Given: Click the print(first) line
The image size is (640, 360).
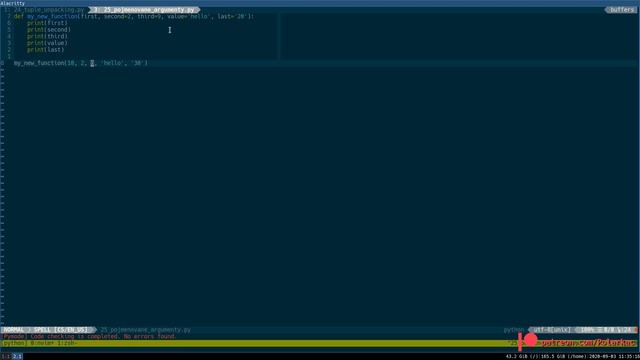Looking at the screenshot, I should [47, 23].
